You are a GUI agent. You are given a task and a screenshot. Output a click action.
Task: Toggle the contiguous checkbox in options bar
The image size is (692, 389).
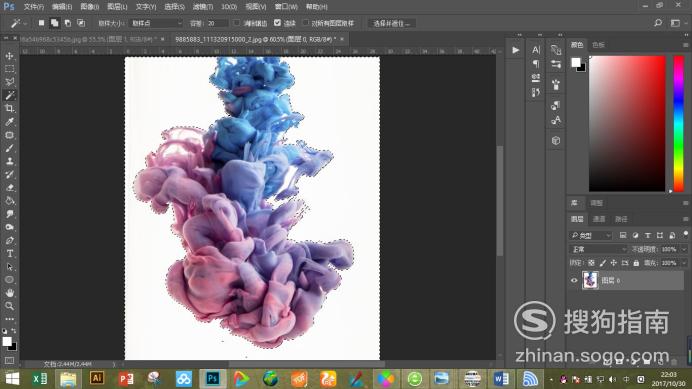pos(277,23)
